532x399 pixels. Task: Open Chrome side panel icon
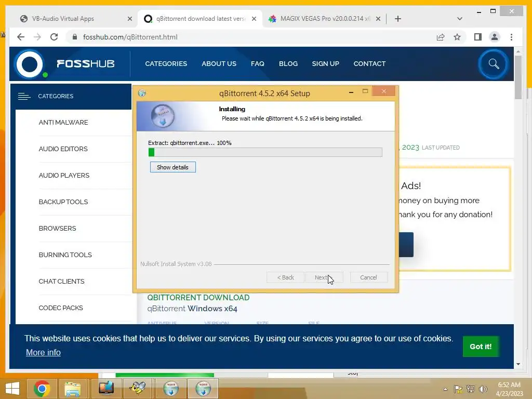(x=478, y=37)
